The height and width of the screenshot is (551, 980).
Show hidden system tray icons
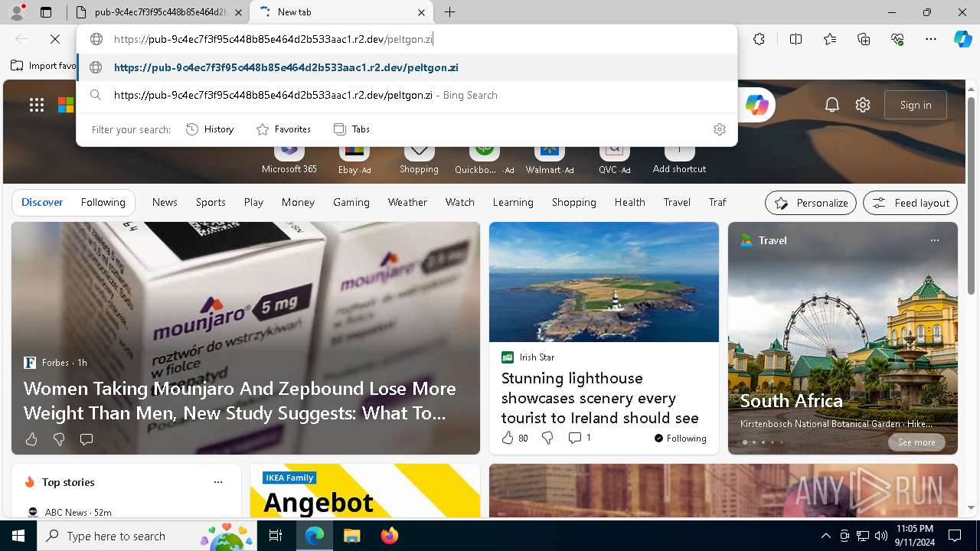click(825, 536)
